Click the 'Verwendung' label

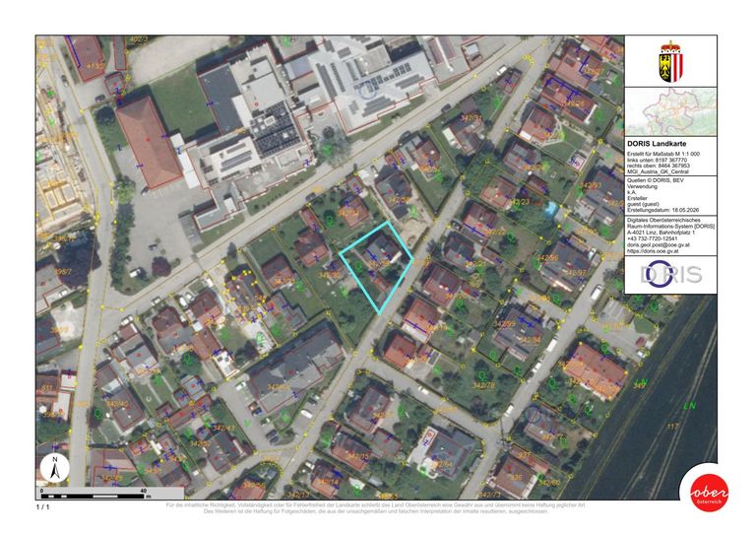(x=640, y=186)
